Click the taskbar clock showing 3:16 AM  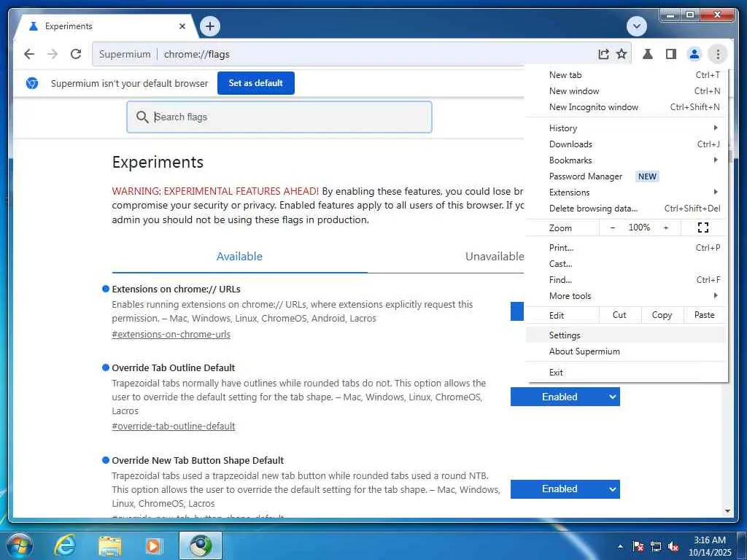709,546
